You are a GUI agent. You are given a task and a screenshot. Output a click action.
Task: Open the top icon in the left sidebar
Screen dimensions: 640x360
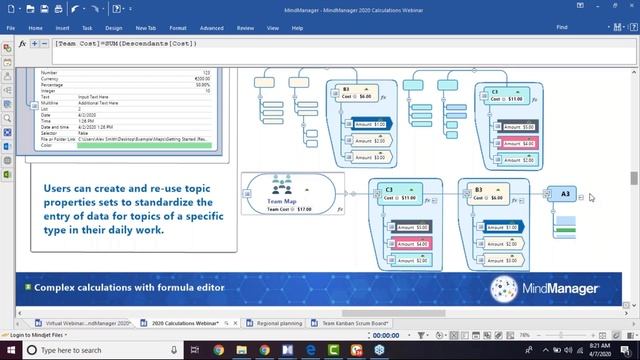(7, 48)
